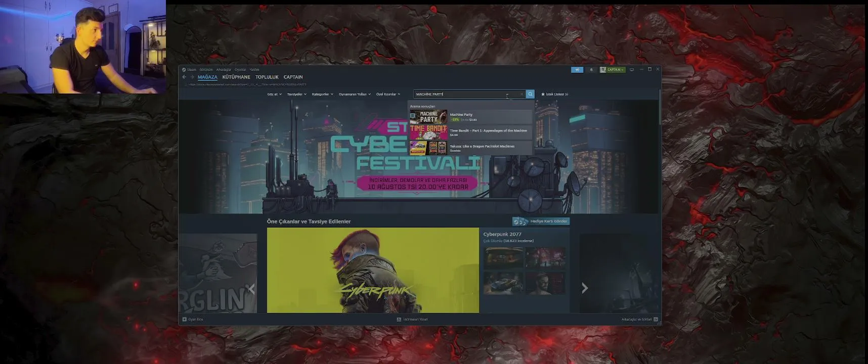The width and height of the screenshot is (868, 364).
Task: Expand the Kategoriler dropdown
Action: point(322,94)
